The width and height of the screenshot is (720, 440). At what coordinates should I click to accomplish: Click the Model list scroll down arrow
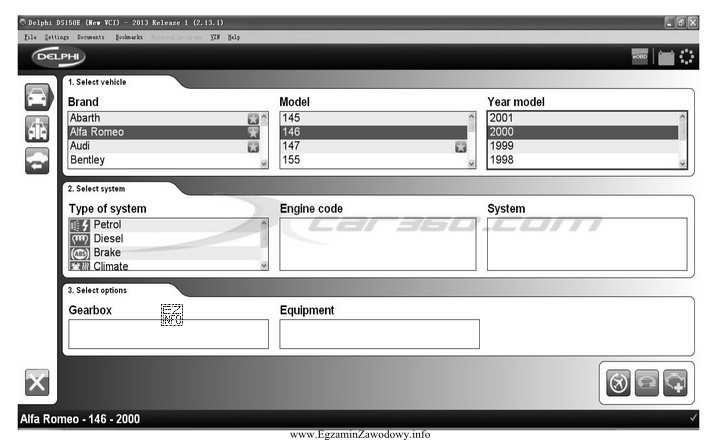(472, 164)
